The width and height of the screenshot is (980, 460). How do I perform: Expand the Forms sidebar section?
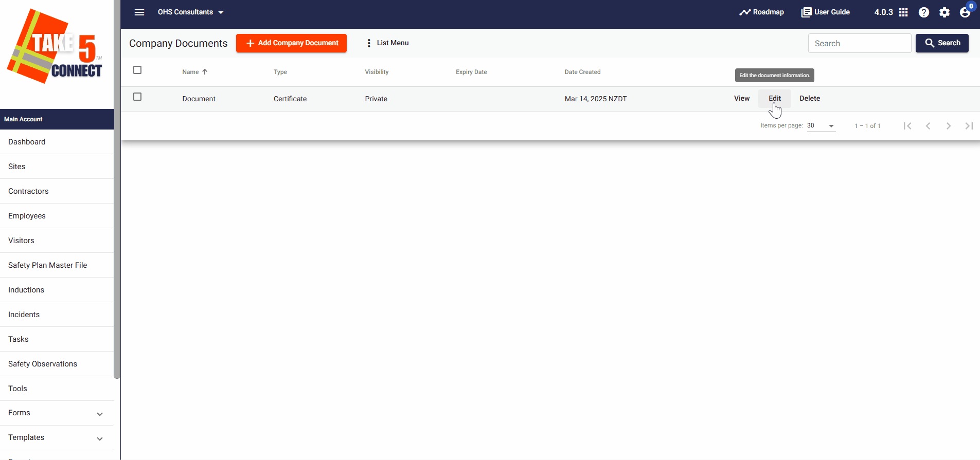click(x=57, y=413)
